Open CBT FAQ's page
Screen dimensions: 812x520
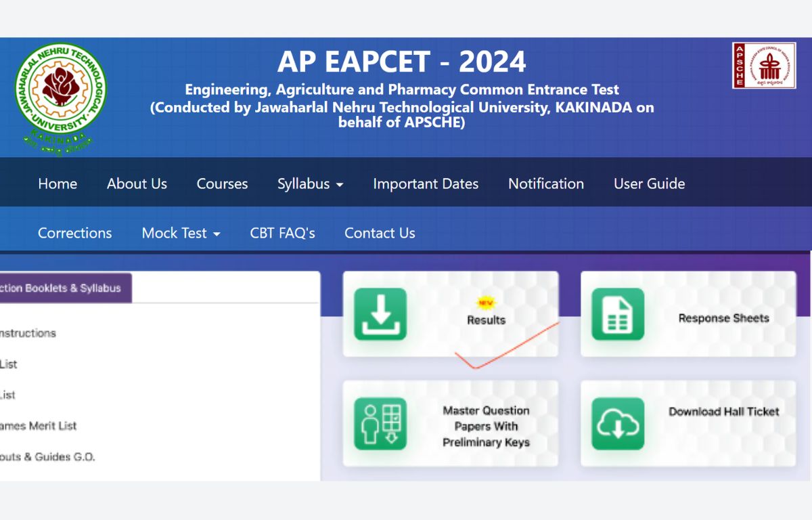pyautogui.click(x=283, y=233)
